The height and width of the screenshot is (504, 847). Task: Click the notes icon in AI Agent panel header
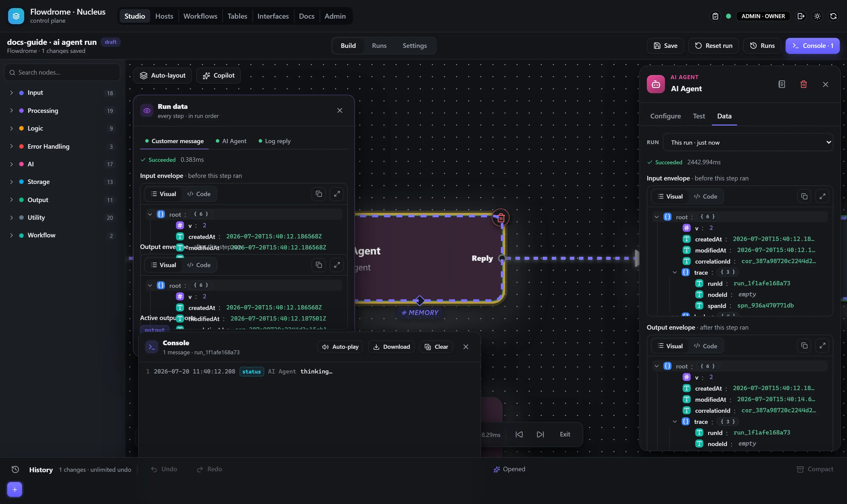(x=781, y=84)
